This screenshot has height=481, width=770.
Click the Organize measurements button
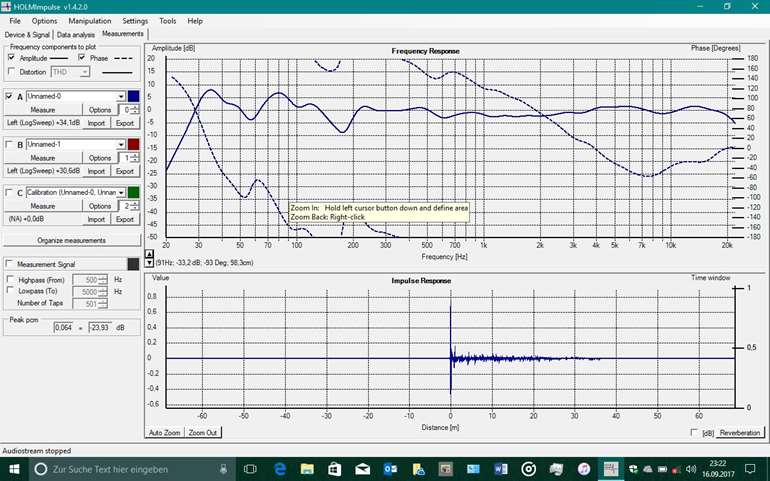point(71,240)
